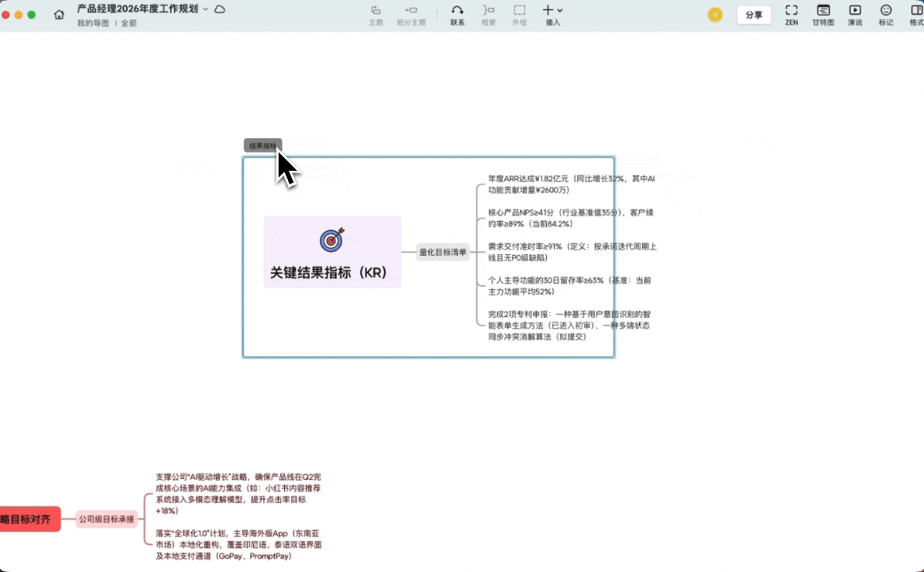The width and height of the screenshot is (924, 572).
Task: Activate the 联系 relationship tool
Action: [457, 14]
